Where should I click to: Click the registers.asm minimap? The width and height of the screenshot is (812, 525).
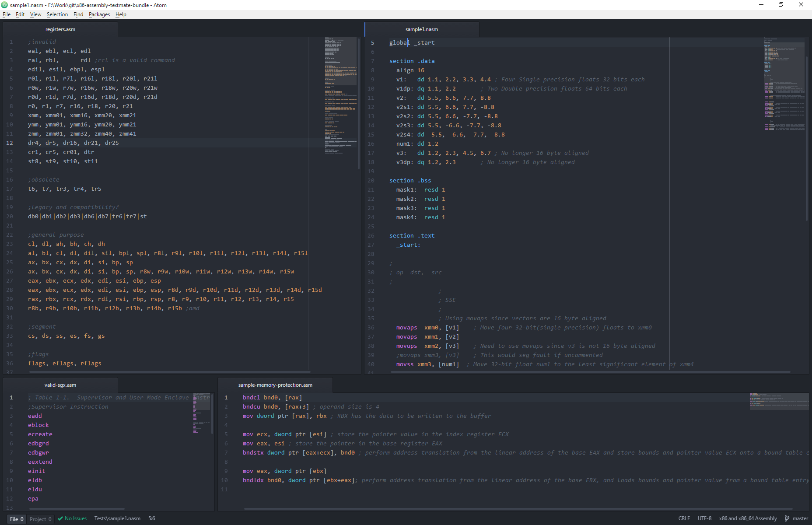[x=340, y=95]
